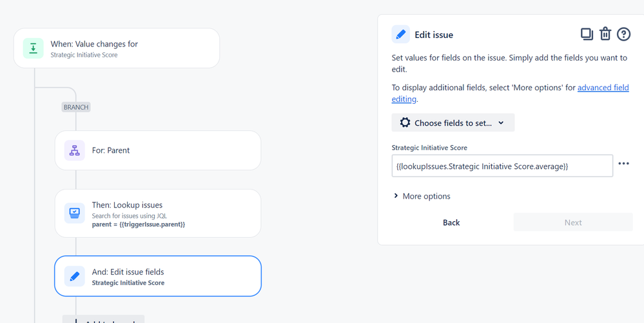The height and width of the screenshot is (323, 644).
Task: Select the When: Value changes for trigger
Action: click(117, 48)
